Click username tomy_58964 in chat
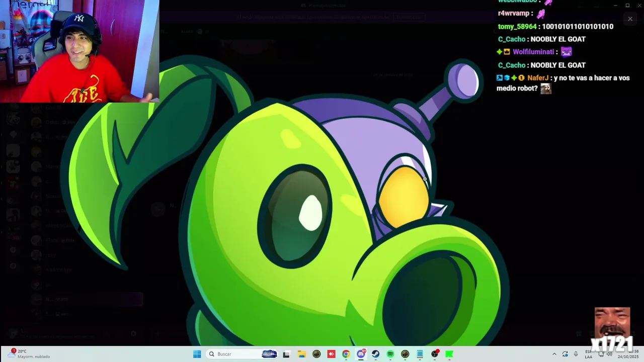644x362 pixels. click(517, 26)
